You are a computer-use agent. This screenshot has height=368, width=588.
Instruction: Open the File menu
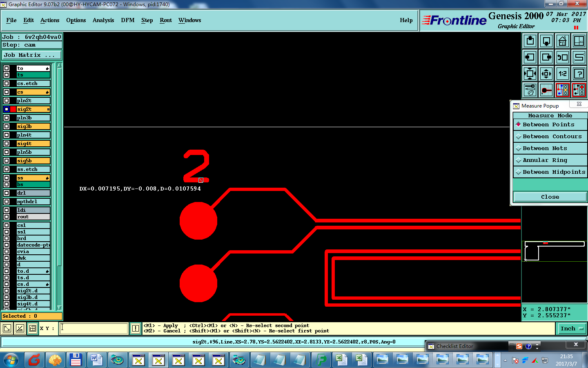11,20
